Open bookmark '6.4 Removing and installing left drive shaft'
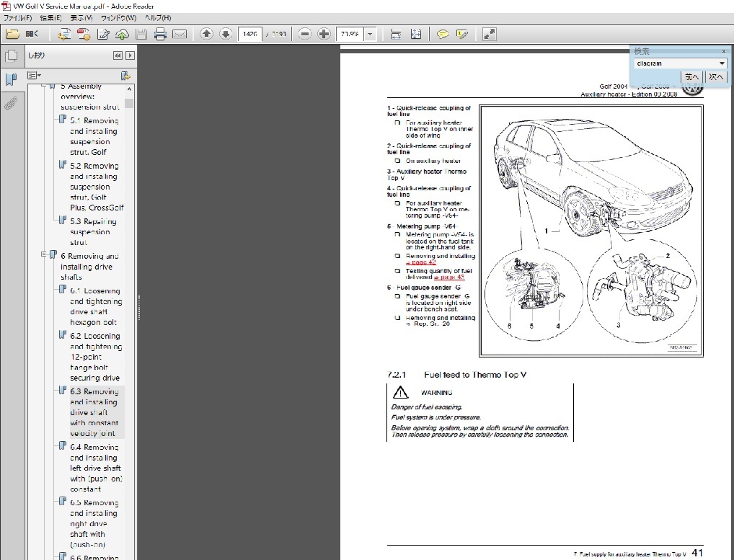The height and width of the screenshot is (560, 734). tap(96, 468)
